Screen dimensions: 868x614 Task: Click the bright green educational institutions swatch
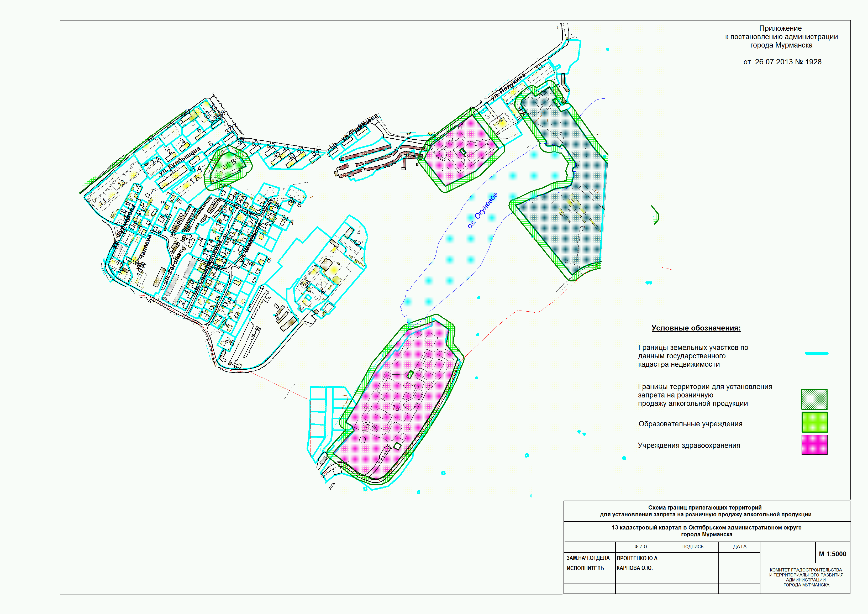pyautogui.click(x=814, y=422)
